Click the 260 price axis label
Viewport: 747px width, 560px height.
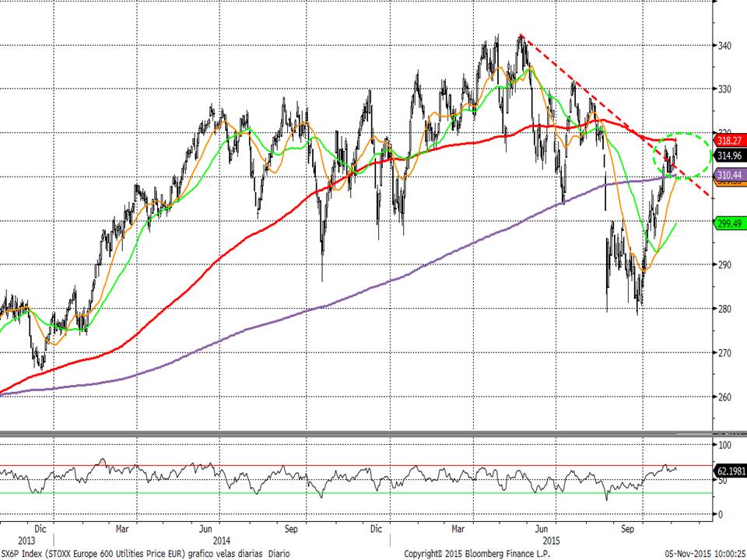[x=724, y=397]
